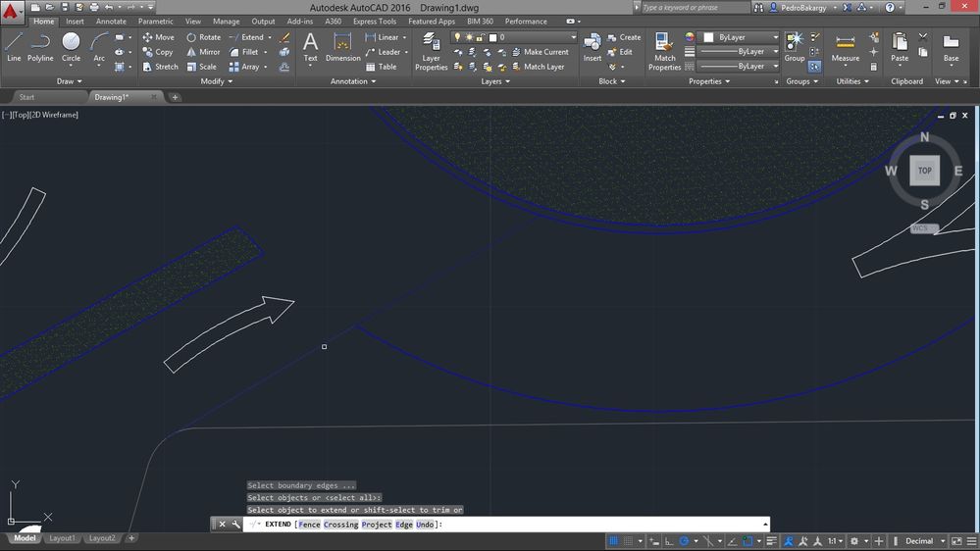Click the TOP face of ViewCube
The width and height of the screenshot is (980, 551).
924,171
